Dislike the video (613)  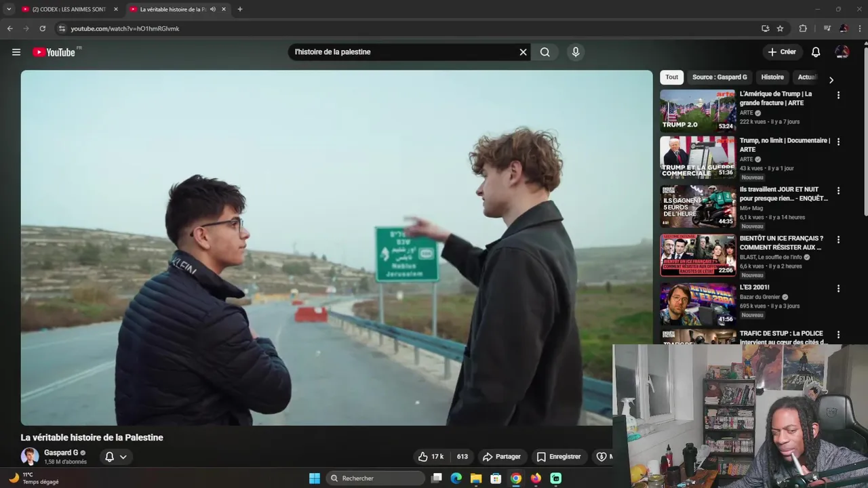(462, 457)
